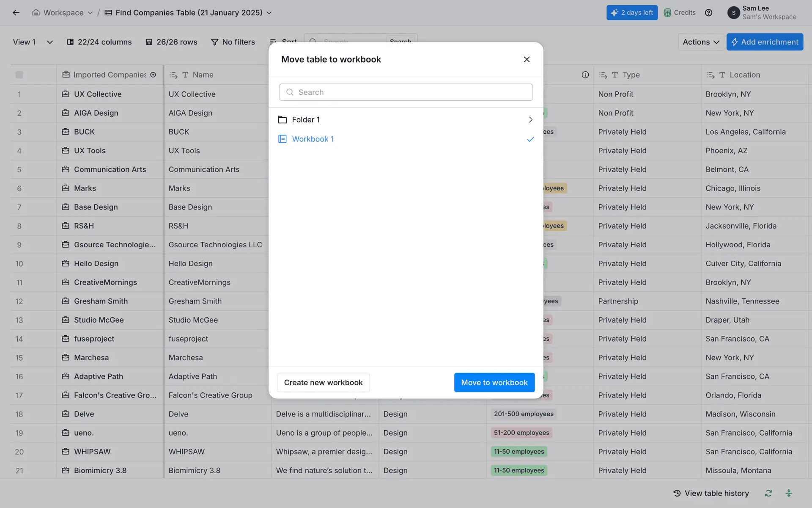
Task: Close the Move table dialog
Action: coord(527,59)
